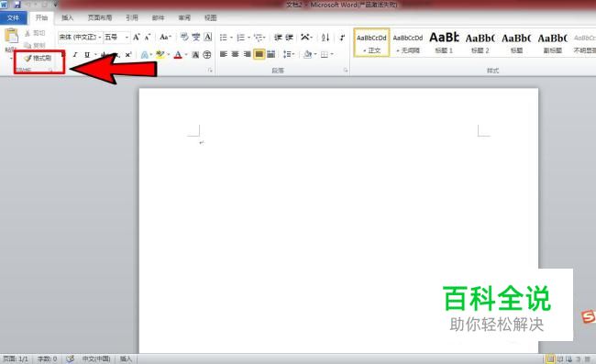596x364 pixels.
Task: Toggle Underline formatting
Action: point(87,55)
